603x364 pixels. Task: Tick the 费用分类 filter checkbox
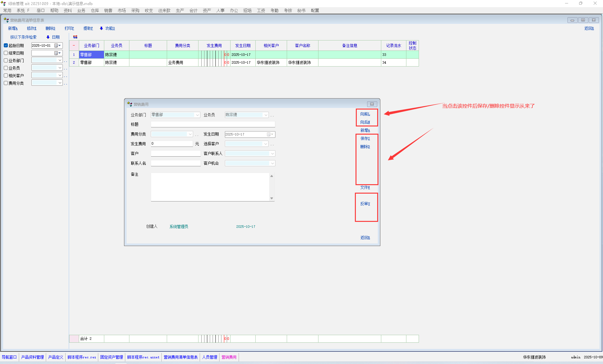pyautogui.click(x=6, y=83)
